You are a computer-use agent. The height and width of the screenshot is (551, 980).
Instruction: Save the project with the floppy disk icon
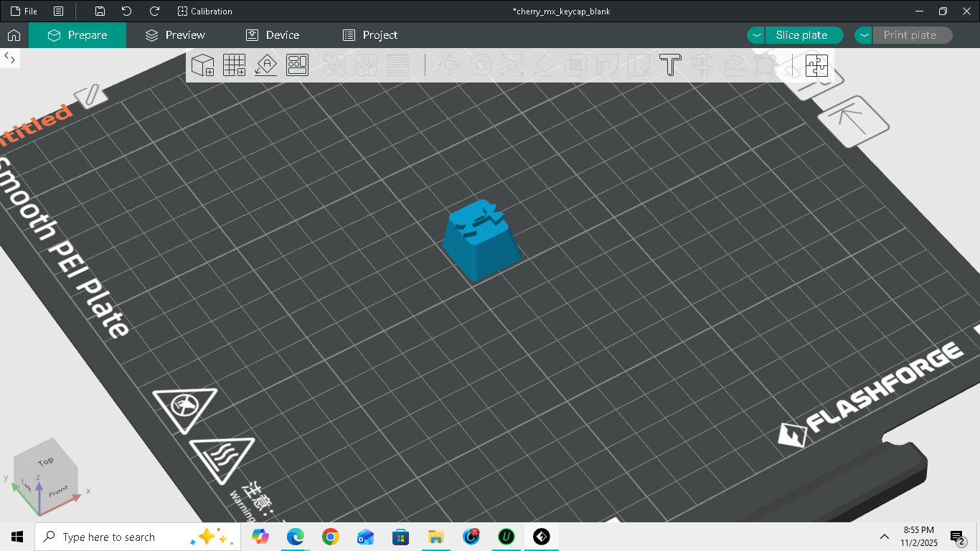(x=100, y=11)
